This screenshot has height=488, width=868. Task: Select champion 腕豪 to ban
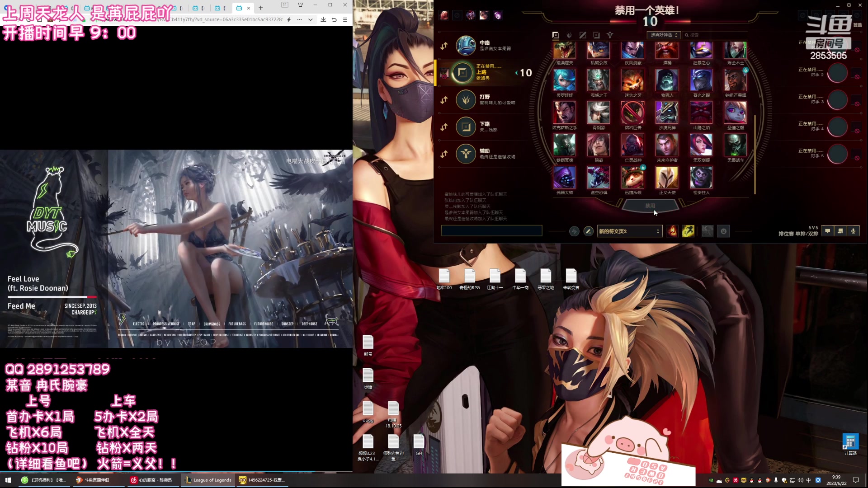(599, 145)
